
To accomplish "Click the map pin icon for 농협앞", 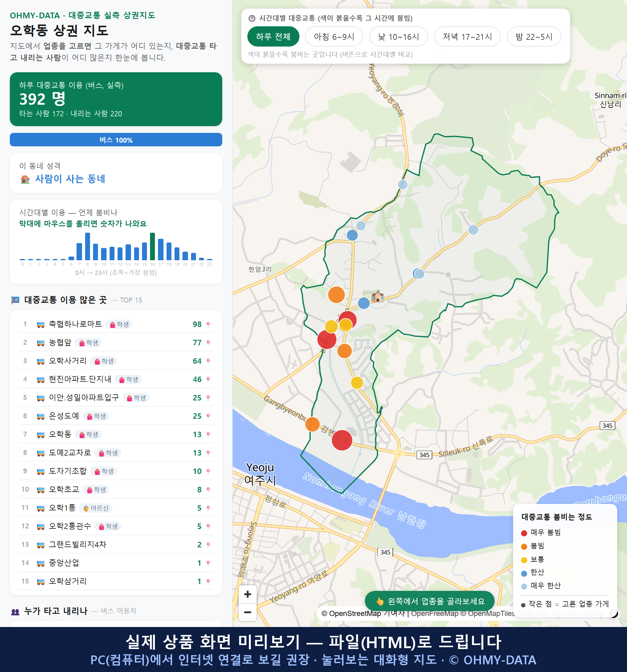I will 208,343.
